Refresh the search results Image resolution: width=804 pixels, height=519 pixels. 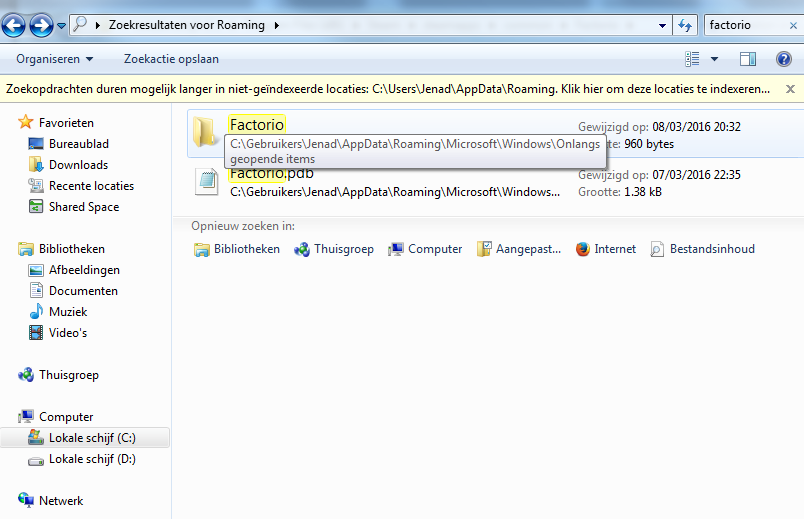685,25
